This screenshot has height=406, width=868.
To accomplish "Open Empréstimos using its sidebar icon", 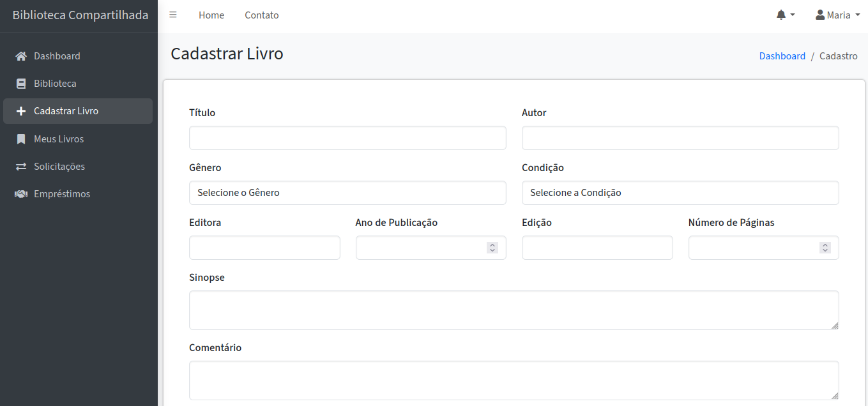I will pyautogui.click(x=21, y=193).
